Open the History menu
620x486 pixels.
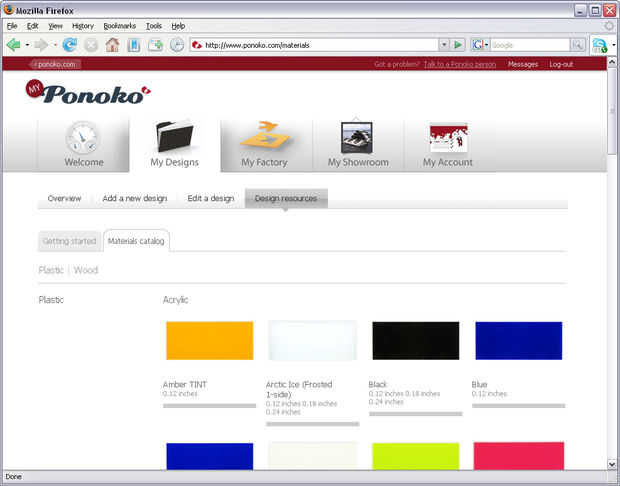(83, 26)
